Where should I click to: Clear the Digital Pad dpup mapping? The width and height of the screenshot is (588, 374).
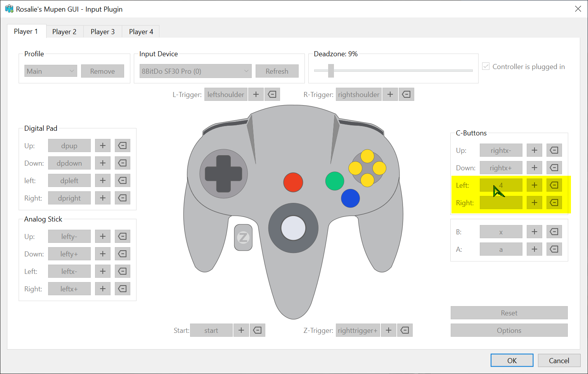[122, 145]
